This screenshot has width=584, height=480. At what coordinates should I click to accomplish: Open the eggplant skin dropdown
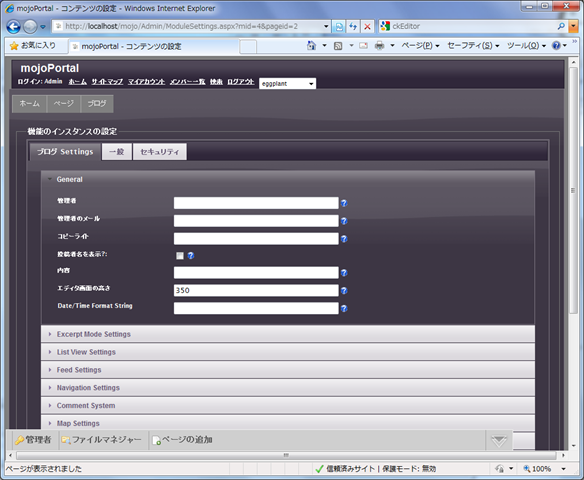pyautogui.click(x=288, y=83)
